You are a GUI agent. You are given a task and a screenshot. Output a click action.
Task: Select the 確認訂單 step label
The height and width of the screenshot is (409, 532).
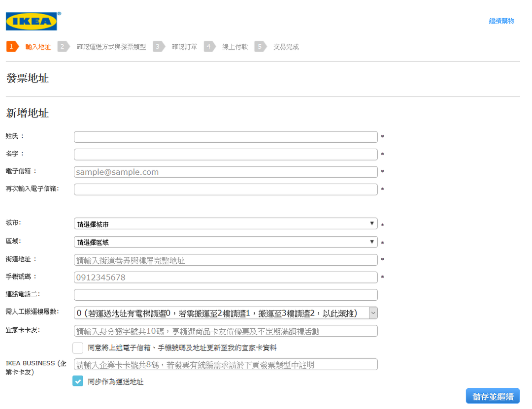point(184,47)
